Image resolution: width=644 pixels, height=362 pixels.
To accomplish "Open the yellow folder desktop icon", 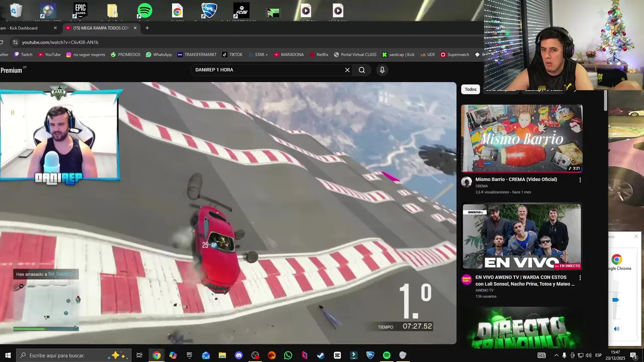I will point(112,10).
